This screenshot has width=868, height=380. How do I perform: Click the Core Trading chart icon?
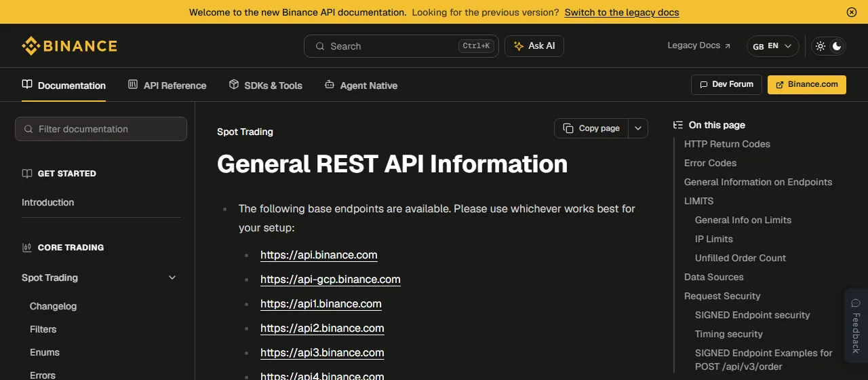tap(27, 248)
